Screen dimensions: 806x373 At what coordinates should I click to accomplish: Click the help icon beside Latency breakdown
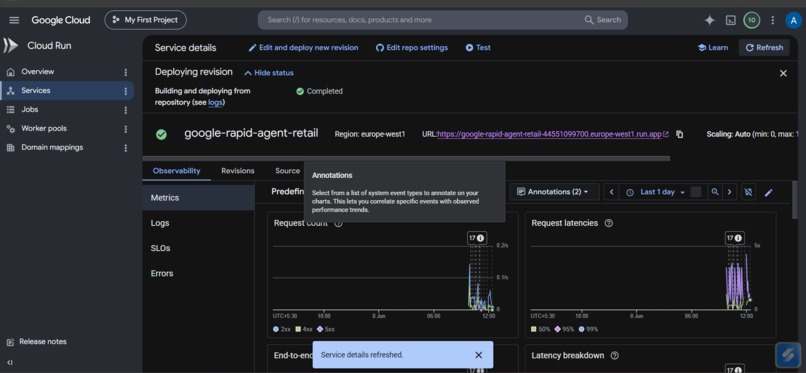point(614,356)
